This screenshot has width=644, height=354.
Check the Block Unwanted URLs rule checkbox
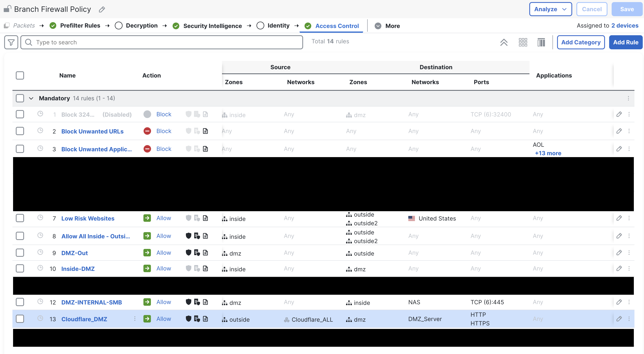pyautogui.click(x=20, y=131)
